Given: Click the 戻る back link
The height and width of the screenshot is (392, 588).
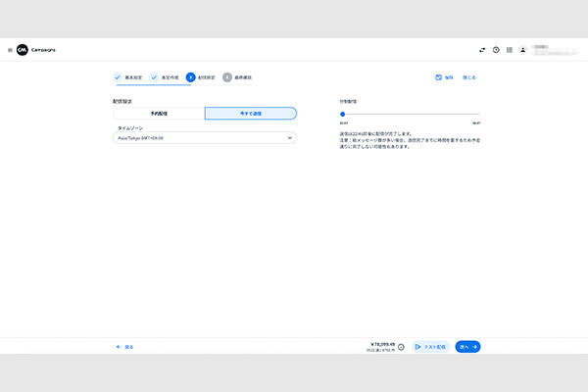Looking at the screenshot, I should pos(124,347).
